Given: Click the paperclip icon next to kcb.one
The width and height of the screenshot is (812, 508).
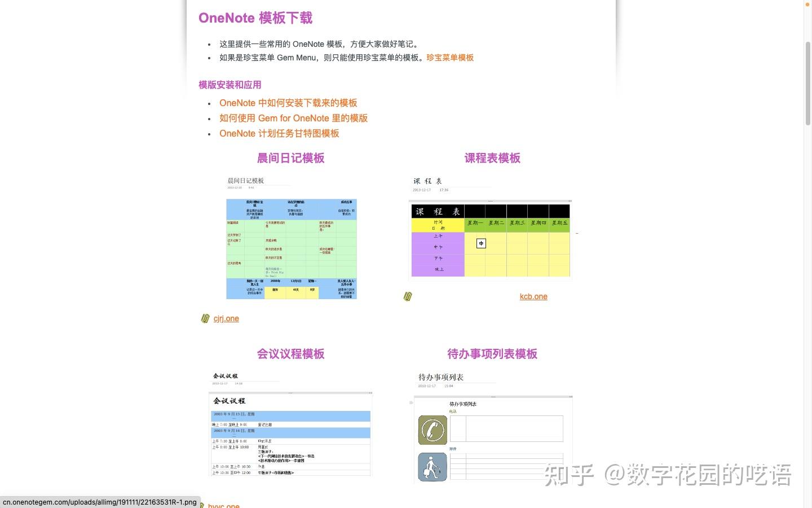Looking at the screenshot, I should (407, 296).
